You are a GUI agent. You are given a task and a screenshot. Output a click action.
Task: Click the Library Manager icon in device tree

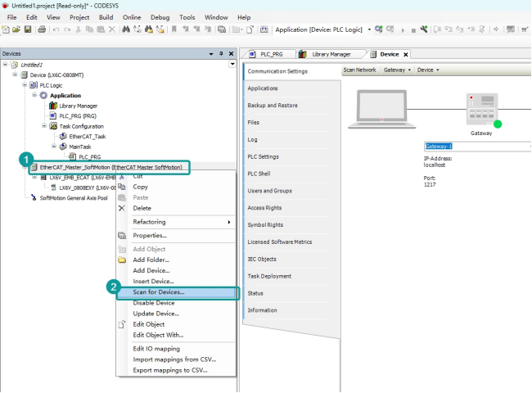[x=54, y=106]
